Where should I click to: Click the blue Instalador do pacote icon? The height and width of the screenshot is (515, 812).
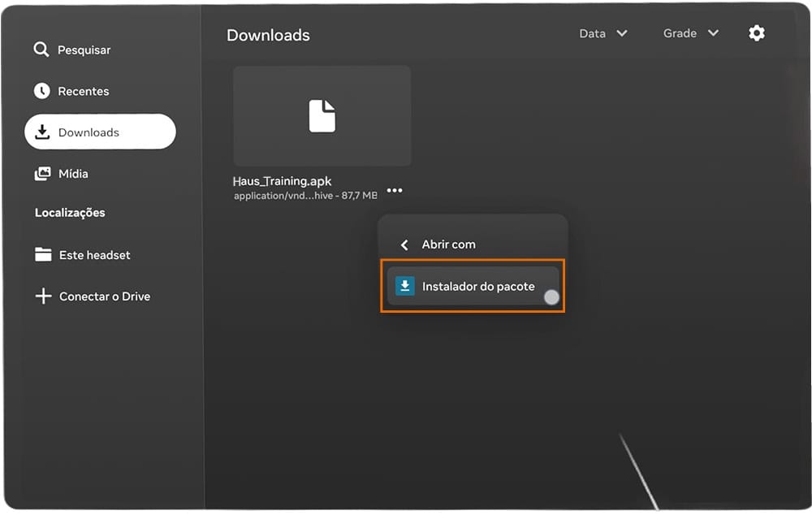(x=405, y=286)
